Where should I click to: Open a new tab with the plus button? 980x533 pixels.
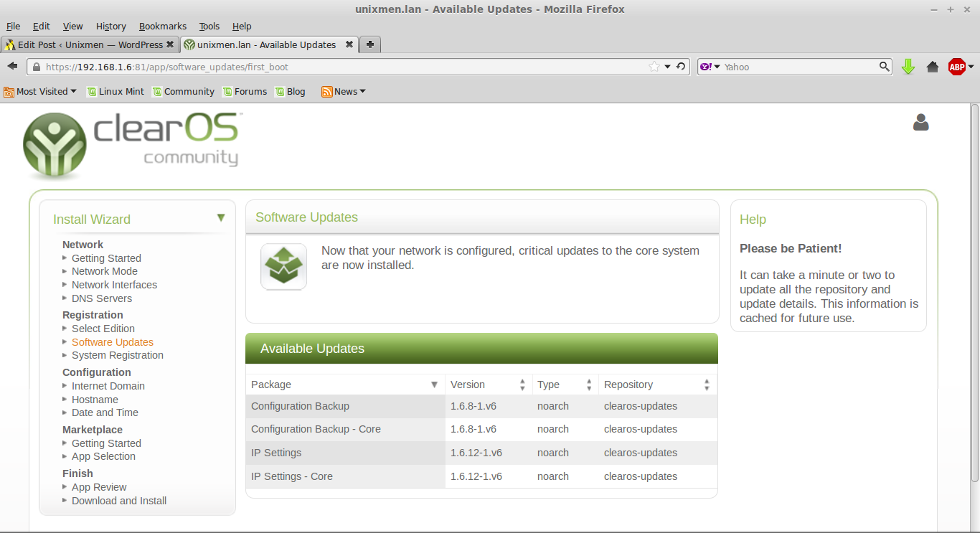[370, 44]
